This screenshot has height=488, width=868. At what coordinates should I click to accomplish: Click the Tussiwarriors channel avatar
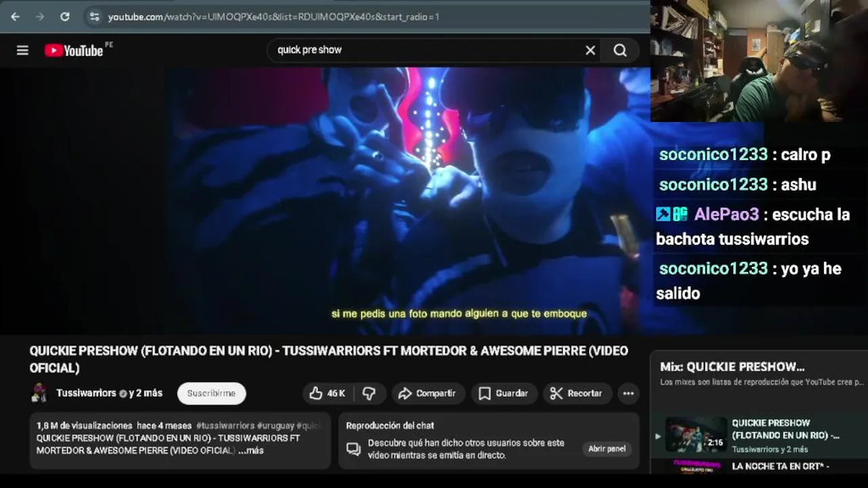(40, 393)
